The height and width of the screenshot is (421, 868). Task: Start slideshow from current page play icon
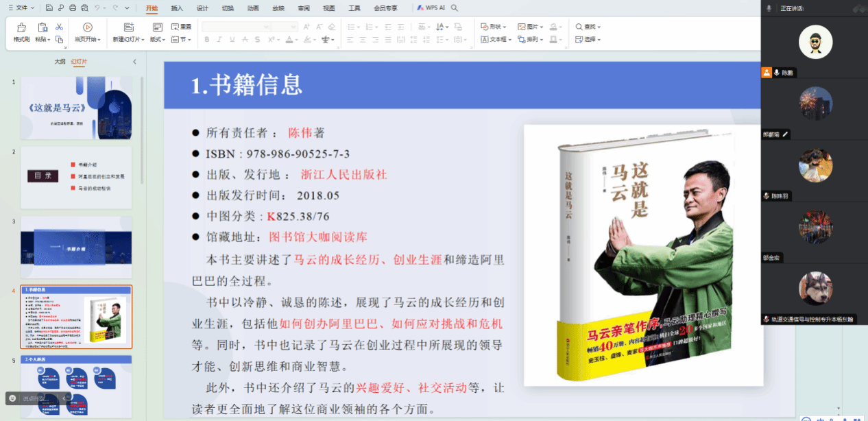click(x=87, y=27)
